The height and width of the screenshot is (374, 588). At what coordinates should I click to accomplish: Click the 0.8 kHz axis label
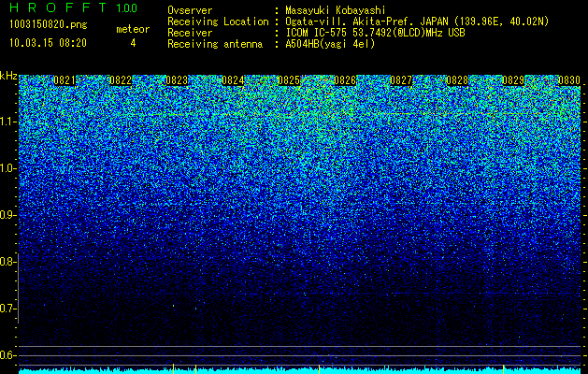coord(7,262)
